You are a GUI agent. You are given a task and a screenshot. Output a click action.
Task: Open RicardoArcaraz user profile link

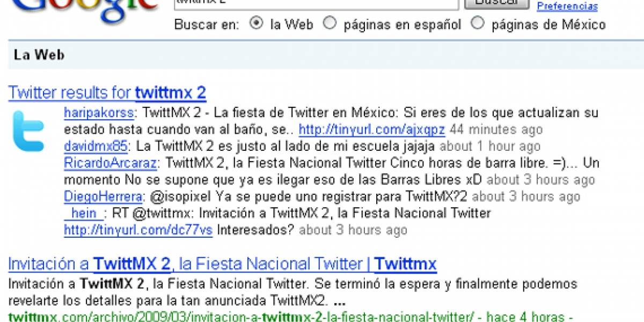click(x=111, y=163)
